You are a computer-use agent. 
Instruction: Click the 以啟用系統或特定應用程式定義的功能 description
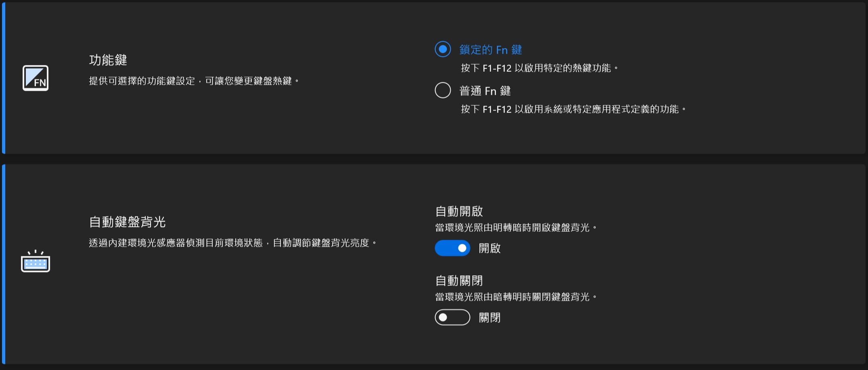(573, 110)
